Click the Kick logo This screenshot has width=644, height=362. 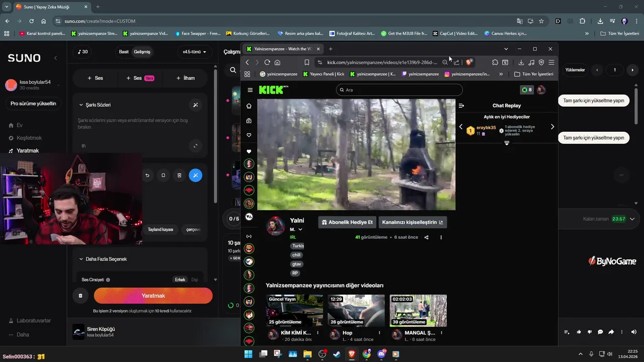click(x=274, y=90)
